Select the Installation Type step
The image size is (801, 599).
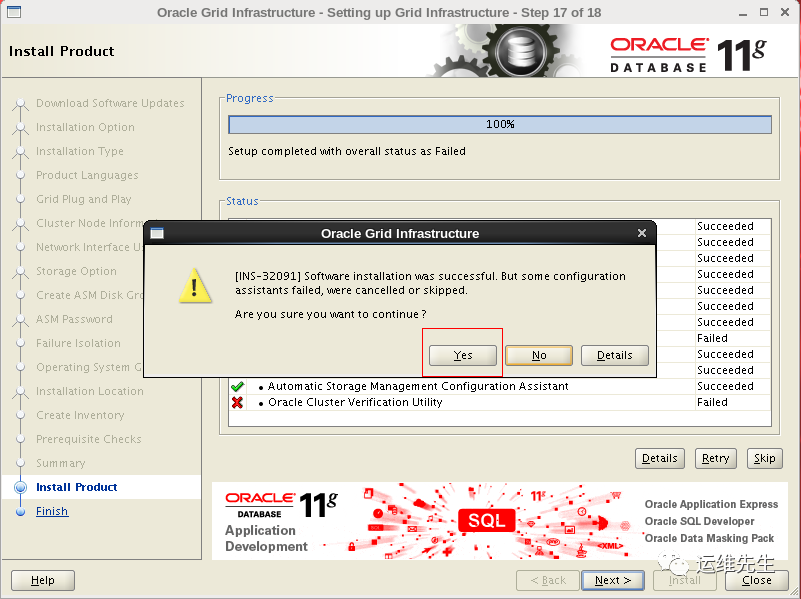pyautogui.click(x=80, y=151)
